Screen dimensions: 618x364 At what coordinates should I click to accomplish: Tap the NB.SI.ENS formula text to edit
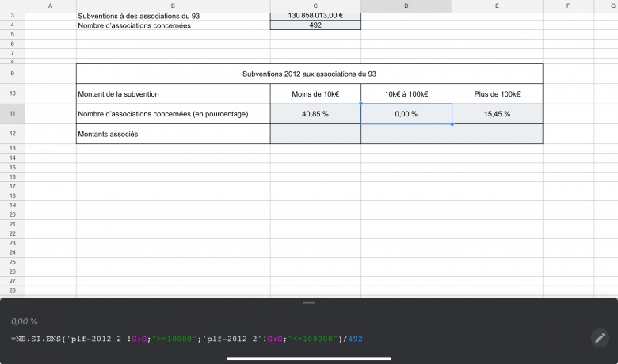click(x=187, y=339)
